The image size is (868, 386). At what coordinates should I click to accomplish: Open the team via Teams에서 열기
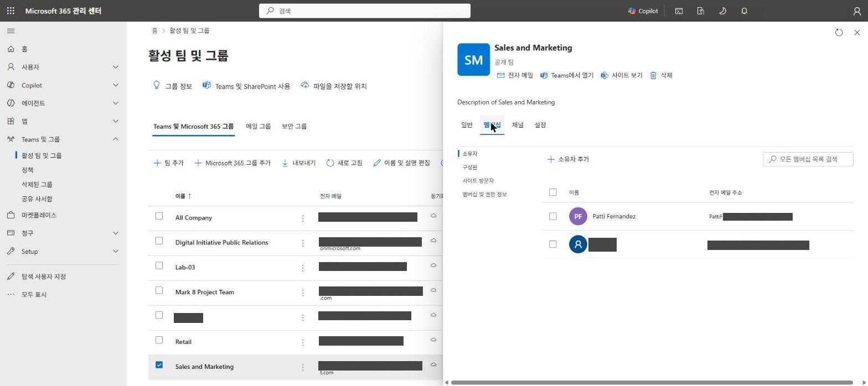tap(567, 75)
